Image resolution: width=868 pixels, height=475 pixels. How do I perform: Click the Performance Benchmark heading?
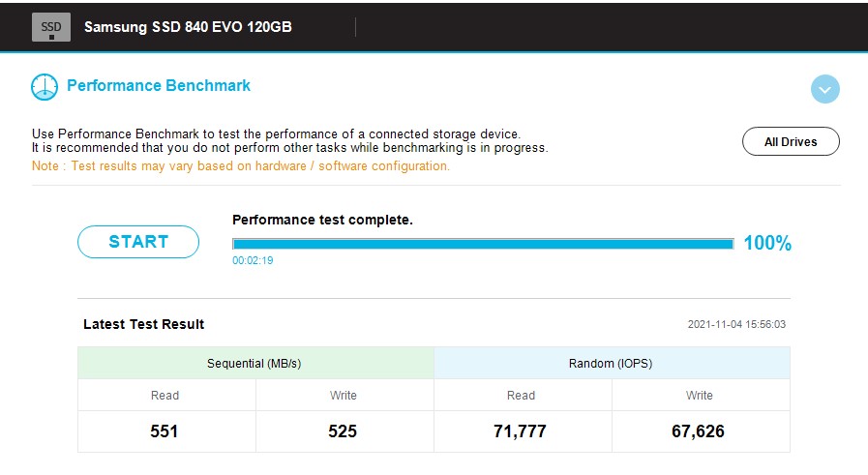(x=159, y=86)
